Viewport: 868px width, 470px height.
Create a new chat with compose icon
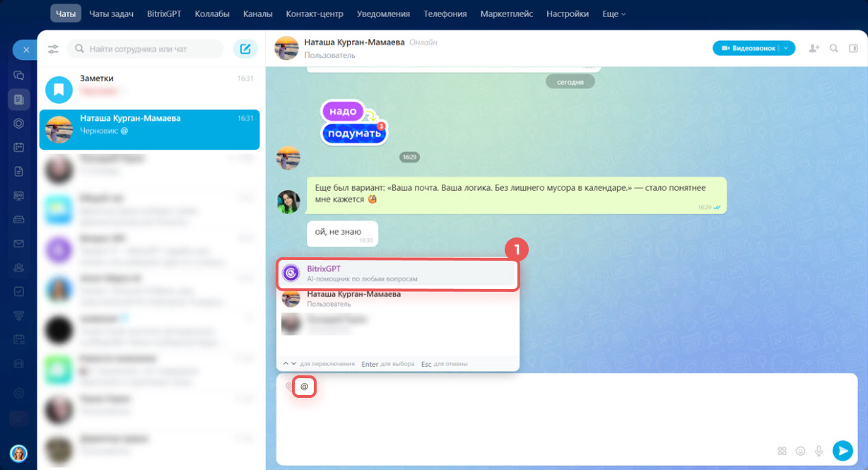click(x=245, y=49)
